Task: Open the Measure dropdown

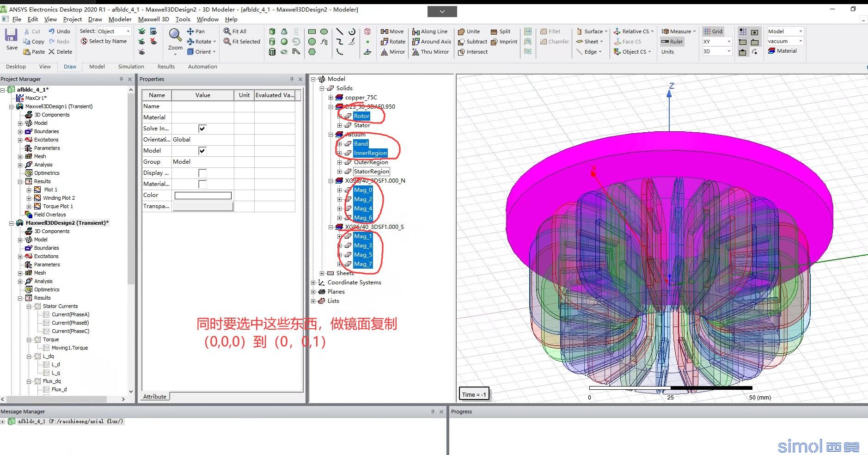Action: click(679, 31)
